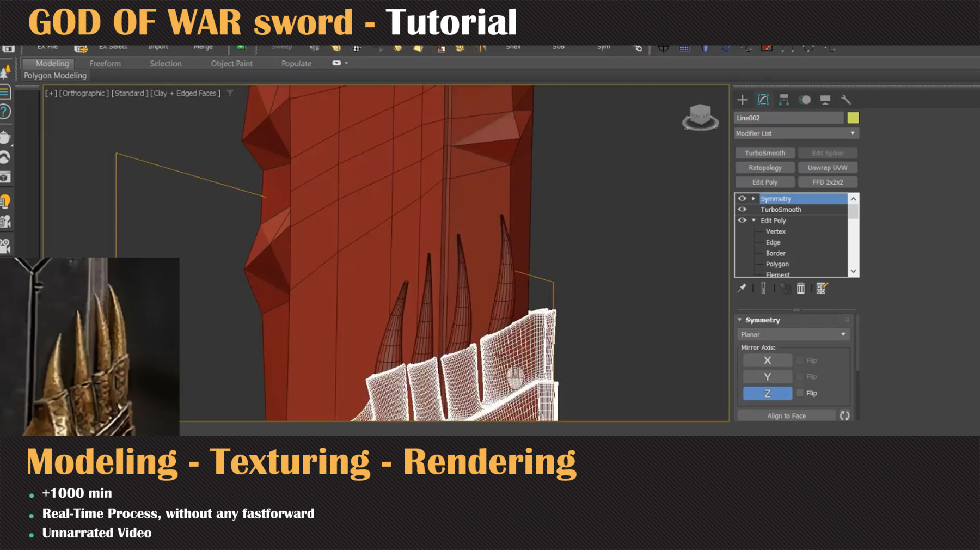This screenshot has height=550, width=980.
Task: Click the ViewCube in the viewport
Action: coord(700,117)
